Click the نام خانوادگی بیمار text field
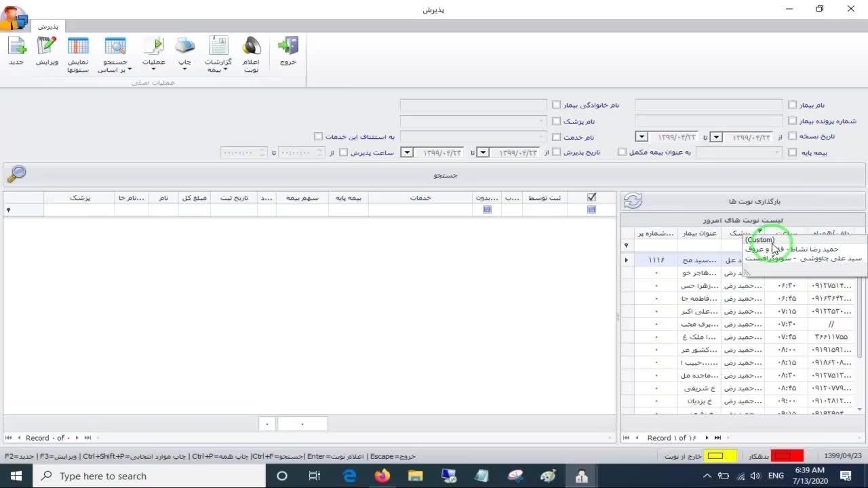 473,105
